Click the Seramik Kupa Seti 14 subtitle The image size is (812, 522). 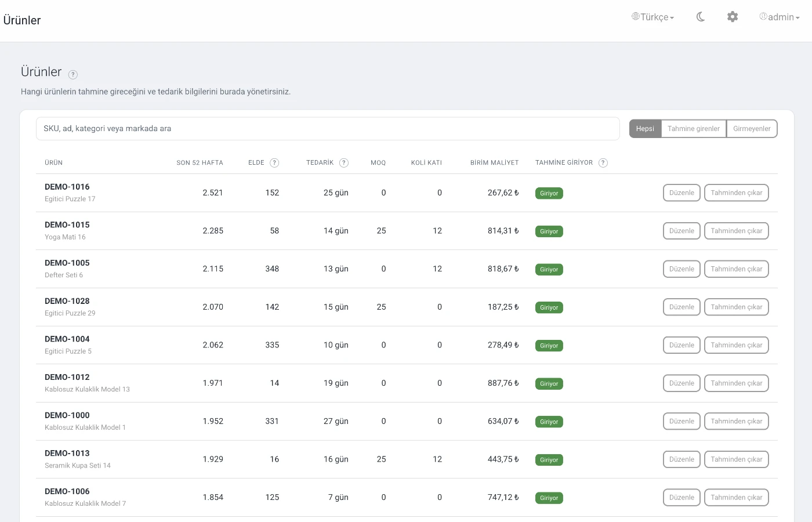tap(78, 465)
